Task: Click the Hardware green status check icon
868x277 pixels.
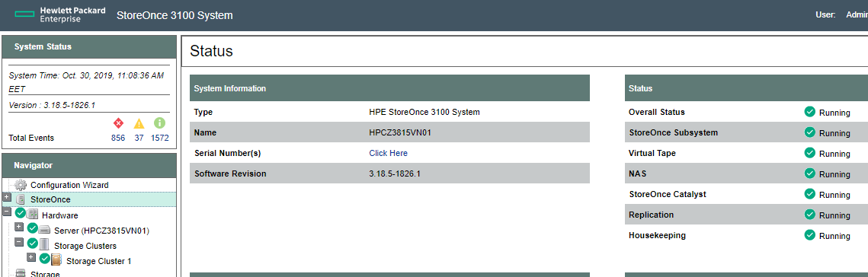Action: click(x=21, y=213)
